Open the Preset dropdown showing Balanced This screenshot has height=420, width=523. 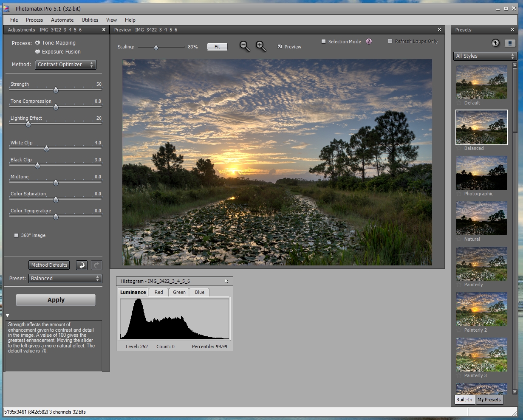pyautogui.click(x=65, y=279)
